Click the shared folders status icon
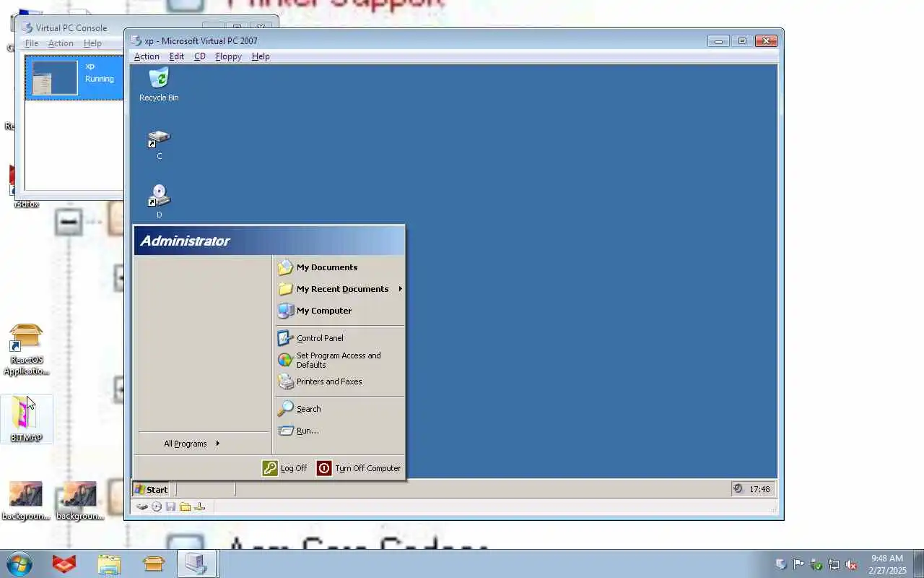924x578 pixels. pyautogui.click(x=186, y=506)
